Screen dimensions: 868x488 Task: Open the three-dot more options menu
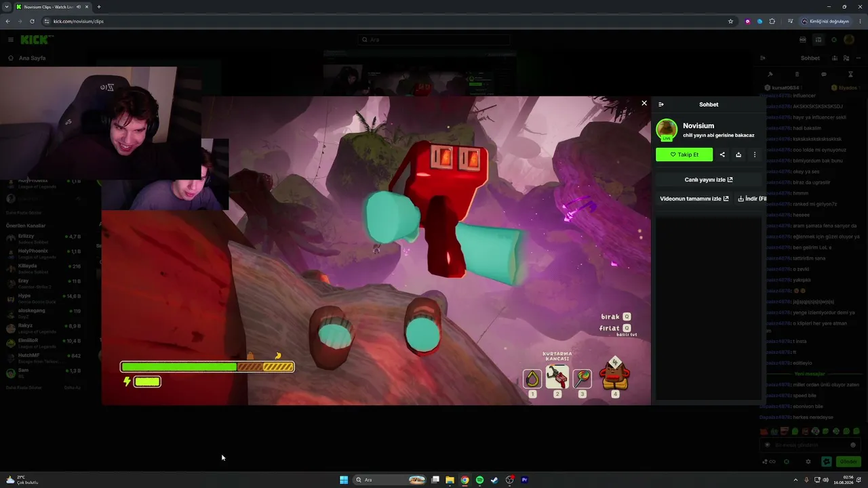point(755,155)
